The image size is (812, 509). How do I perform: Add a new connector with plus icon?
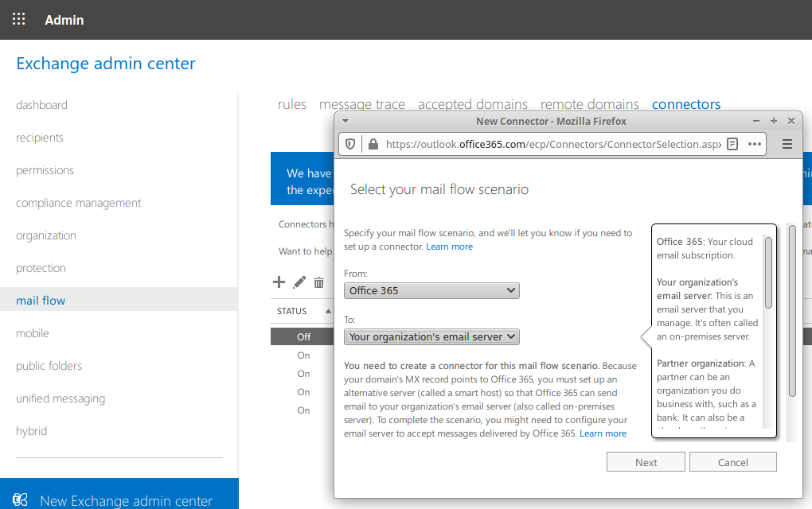point(279,282)
